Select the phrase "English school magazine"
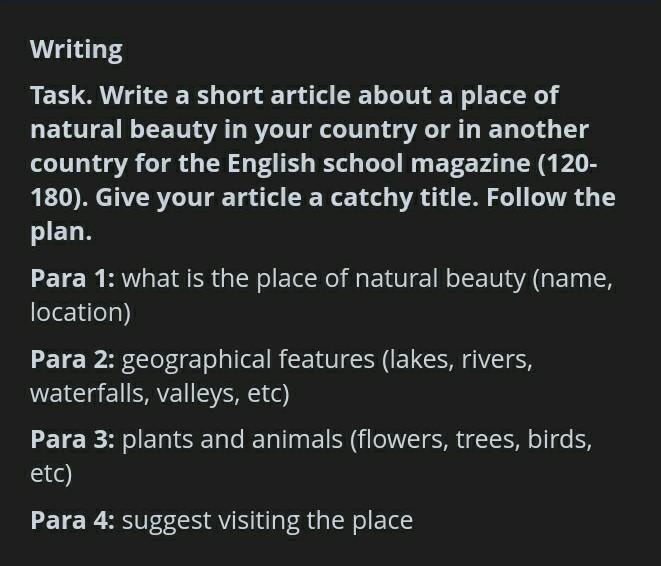Viewport: 661px width, 566px height. pos(381,162)
